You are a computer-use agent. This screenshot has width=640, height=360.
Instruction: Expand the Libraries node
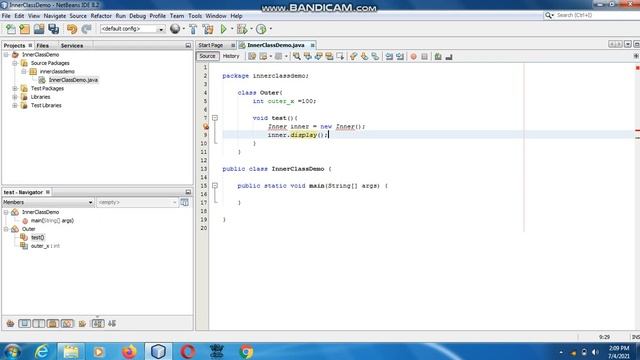[15, 97]
